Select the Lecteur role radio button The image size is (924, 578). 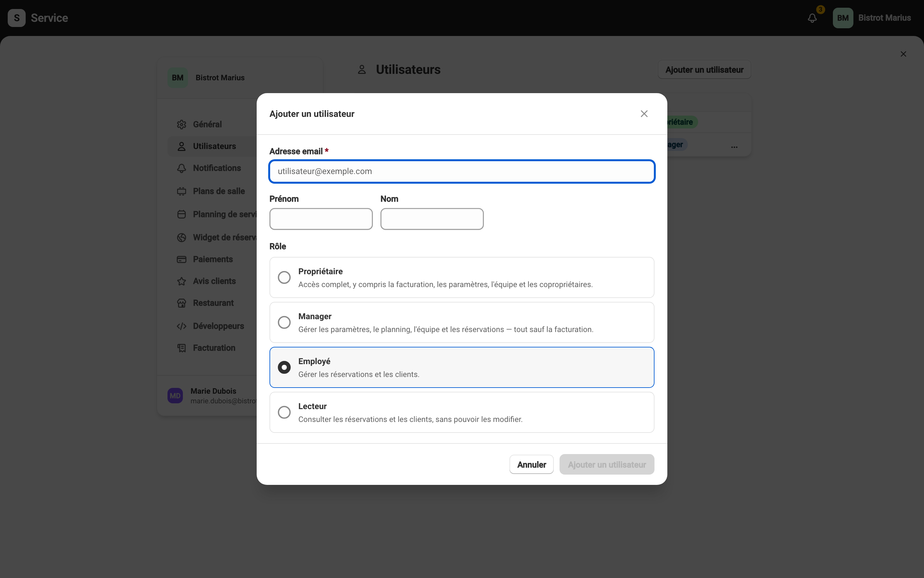[x=284, y=412]
